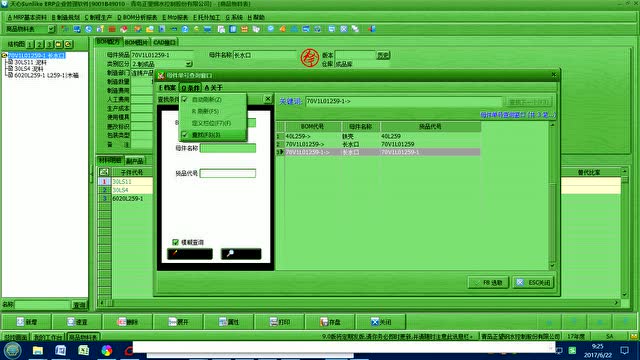
Task: Switch to the CAD接口 tab
Action: tap(164, 42)
